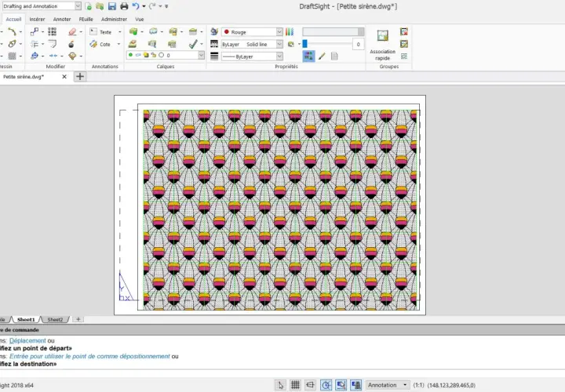Select the Ellipse draw tool

tap(12, 44)
